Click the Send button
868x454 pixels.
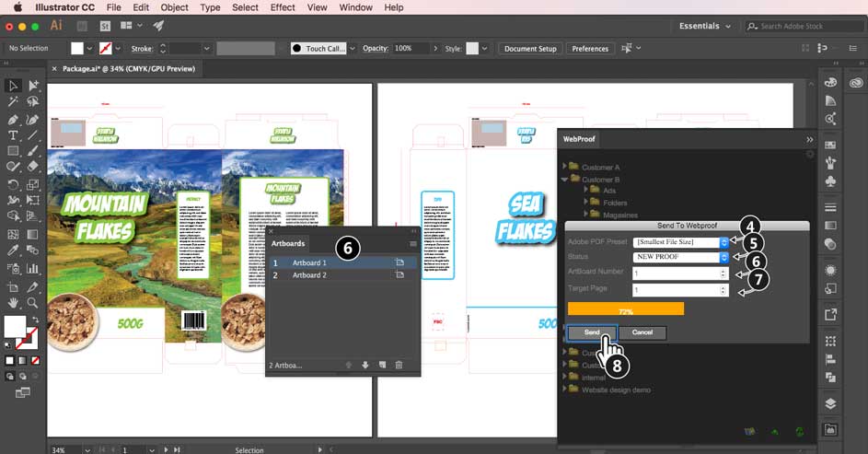coord(592,332)
